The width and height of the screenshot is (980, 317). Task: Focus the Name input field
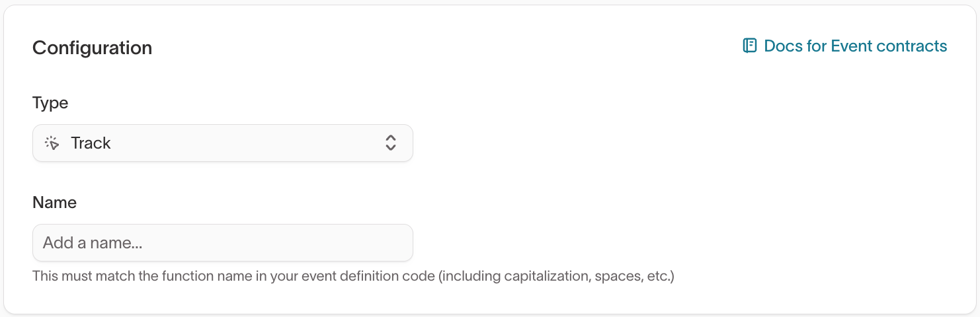222,243
